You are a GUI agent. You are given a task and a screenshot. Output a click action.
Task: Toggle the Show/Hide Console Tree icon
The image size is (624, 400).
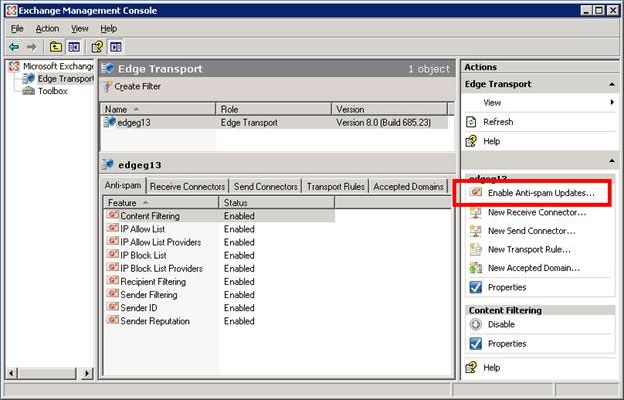(x=74, y=47)
